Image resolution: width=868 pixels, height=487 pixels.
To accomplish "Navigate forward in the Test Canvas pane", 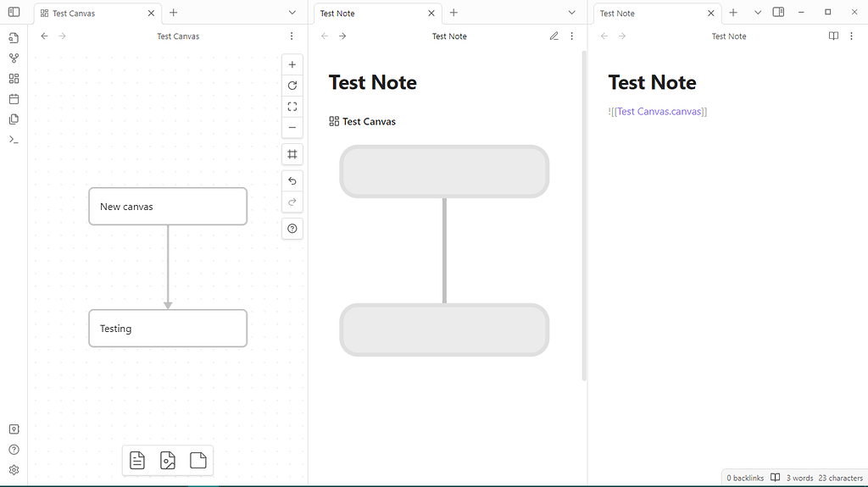I will pyautogui.click(x=62, y=36).
